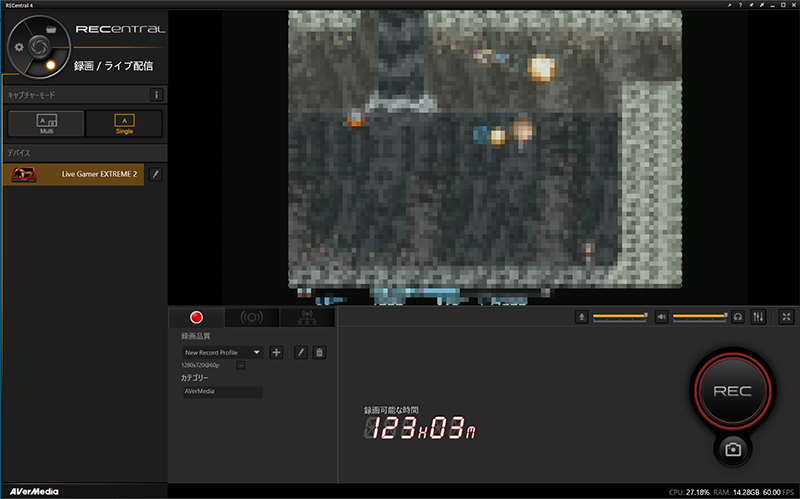Toggle fullscreen preview mode
800x499 pixels.
tap(786, 317)
